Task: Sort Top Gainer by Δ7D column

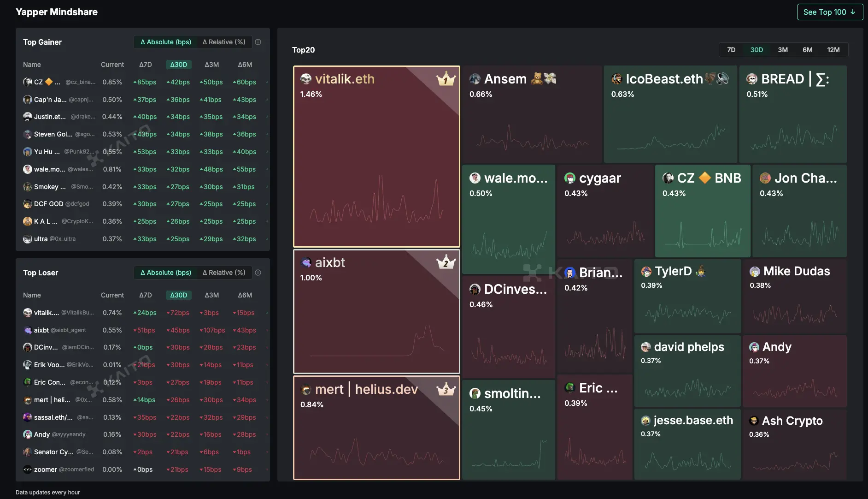Action: [x=145, y=65]
